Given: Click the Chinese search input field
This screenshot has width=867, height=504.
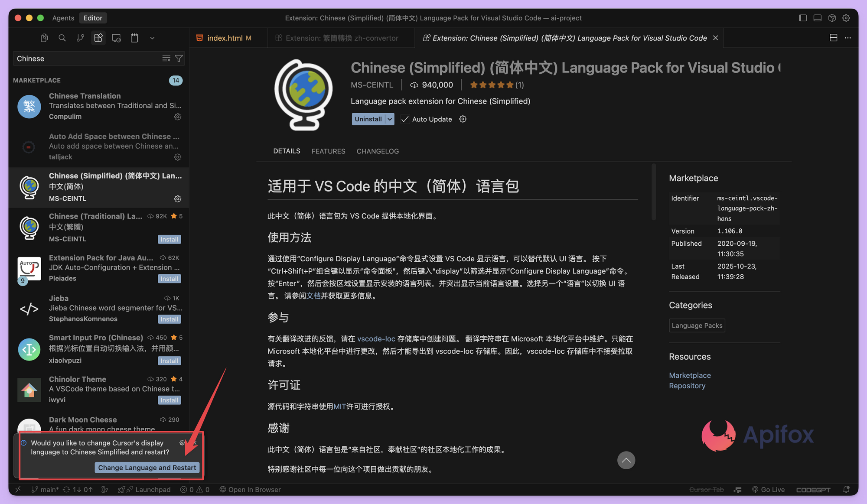Looking at the screenshot, I should (87, 59).
